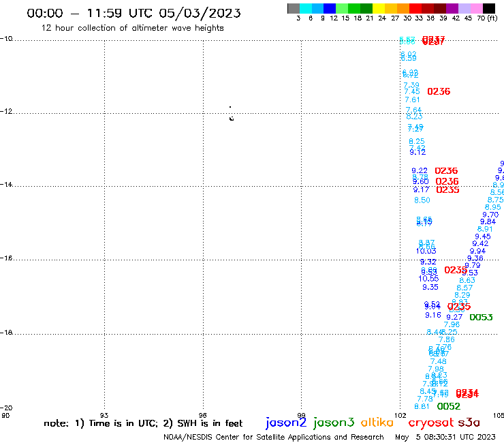This screenshot has height=443, width=504.
Task: Click the wave height value 7.86
Action: pyautogui.click(x=447, y=339)
